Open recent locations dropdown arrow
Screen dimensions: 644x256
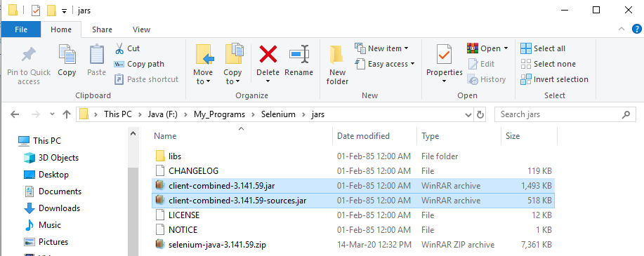[52, 114]
